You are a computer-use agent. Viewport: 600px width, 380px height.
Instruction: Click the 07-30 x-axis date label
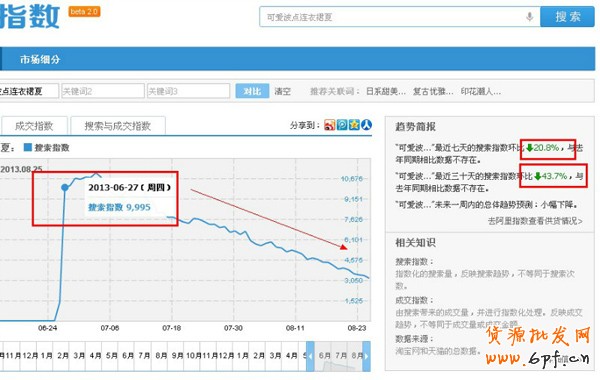coord(233,328)
